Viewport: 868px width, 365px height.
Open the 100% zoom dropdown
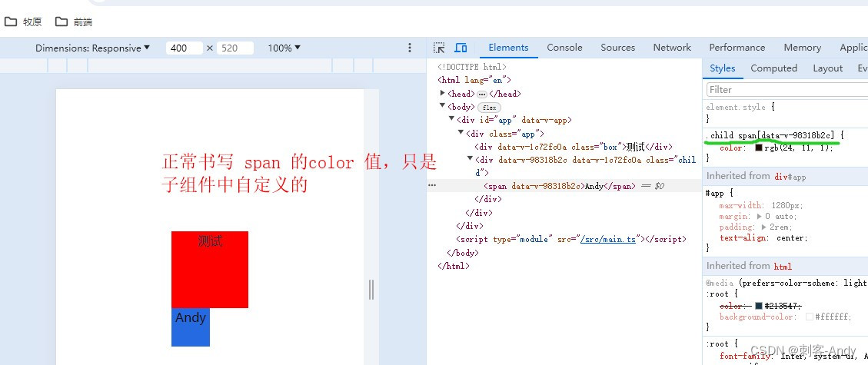point(284,48)
